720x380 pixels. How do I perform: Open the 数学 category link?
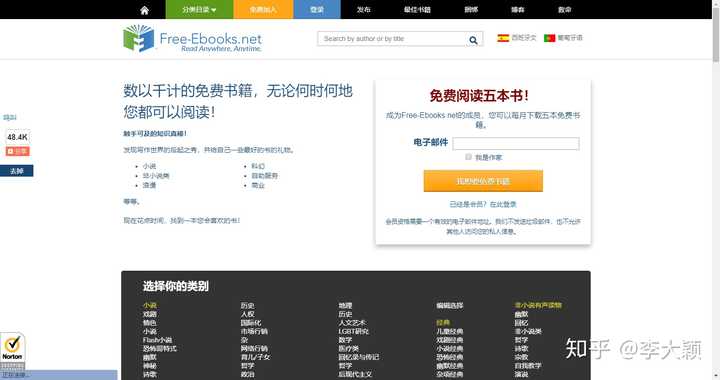[345, 340]
